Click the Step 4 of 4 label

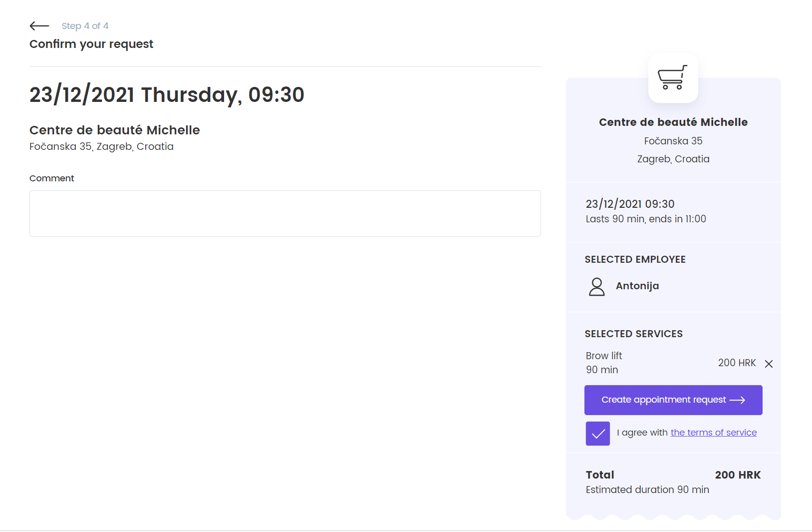point(85,26)
